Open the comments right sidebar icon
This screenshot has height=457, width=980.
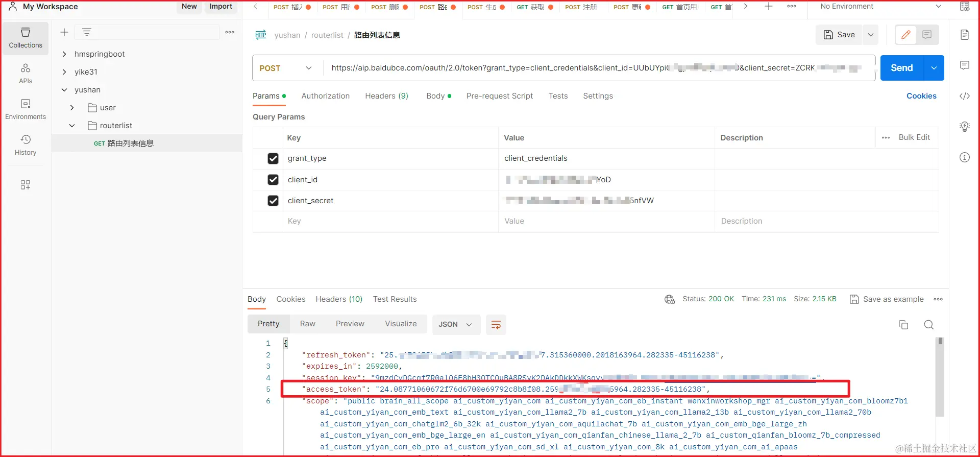[965, 65]
